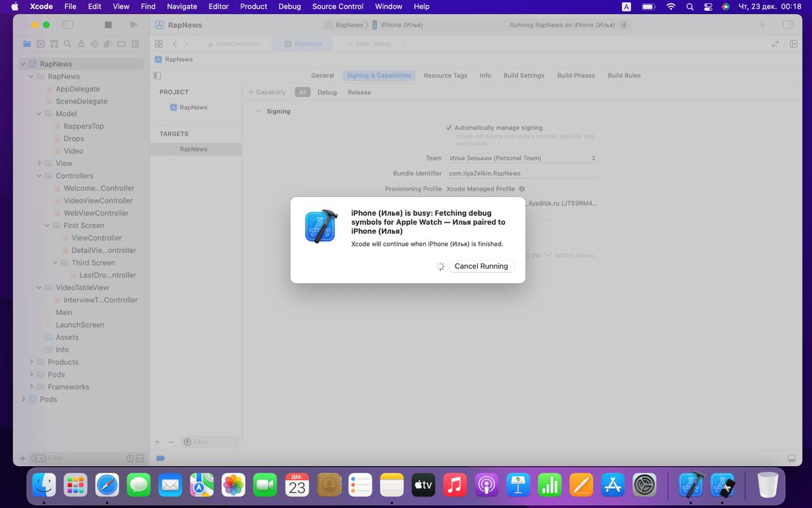Expand the Frameworks group
The height and width of the screenshot is (508, 812).
pos(32,387)
